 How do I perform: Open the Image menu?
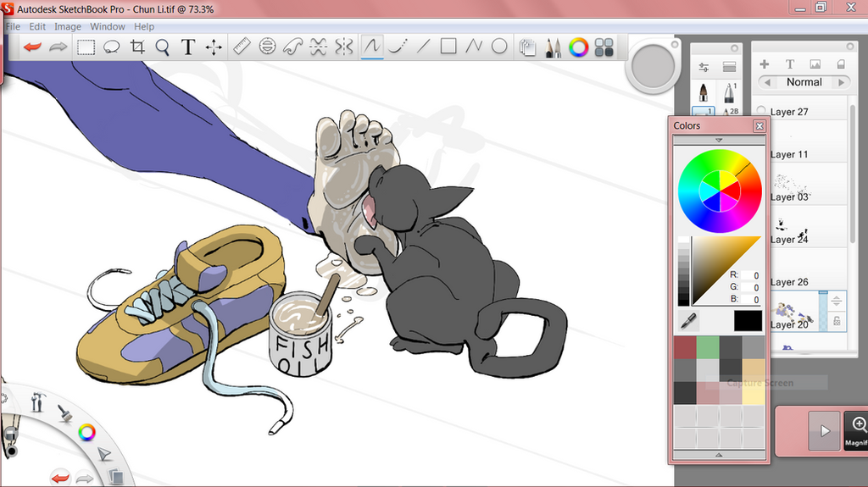(68, 26)
